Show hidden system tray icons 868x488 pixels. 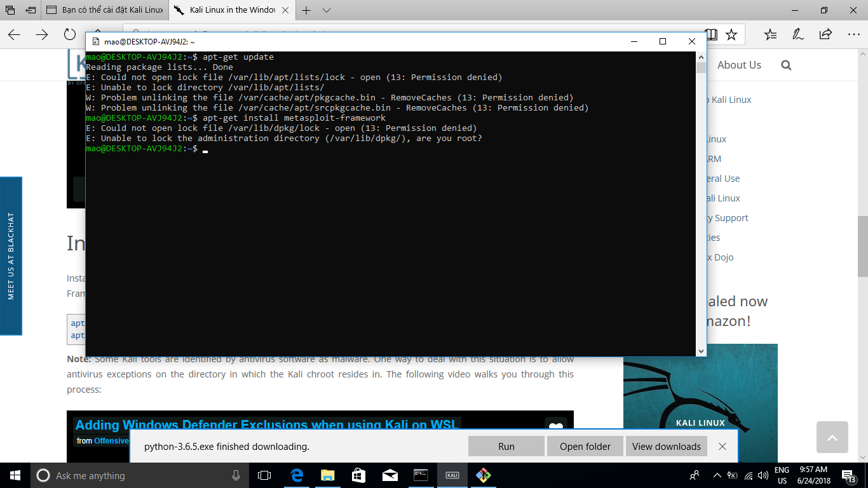pyautogui.click(x=717, y=475)
